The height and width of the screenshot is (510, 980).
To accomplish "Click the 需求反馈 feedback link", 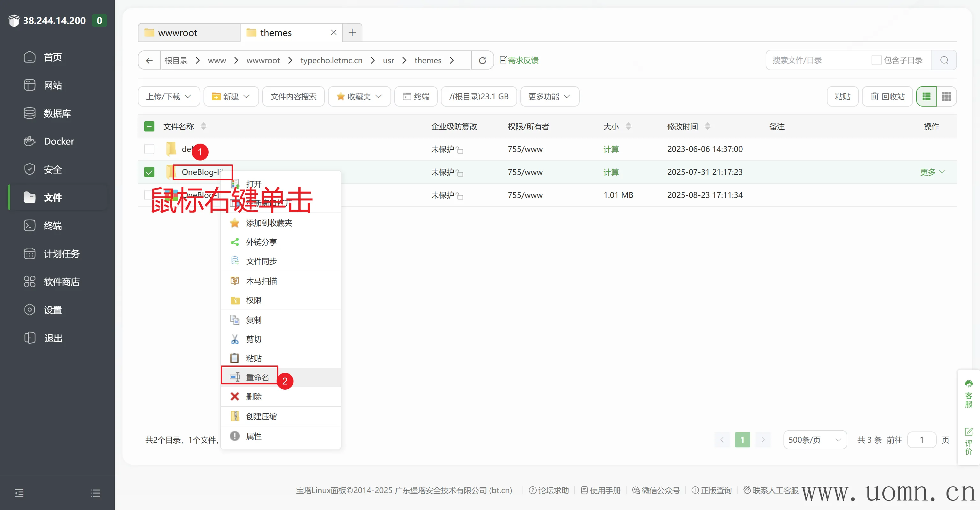I will point(519,60).
